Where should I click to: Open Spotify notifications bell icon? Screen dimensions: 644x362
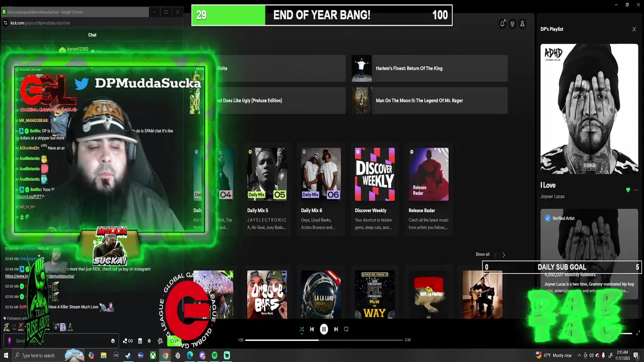coord(502,24)
